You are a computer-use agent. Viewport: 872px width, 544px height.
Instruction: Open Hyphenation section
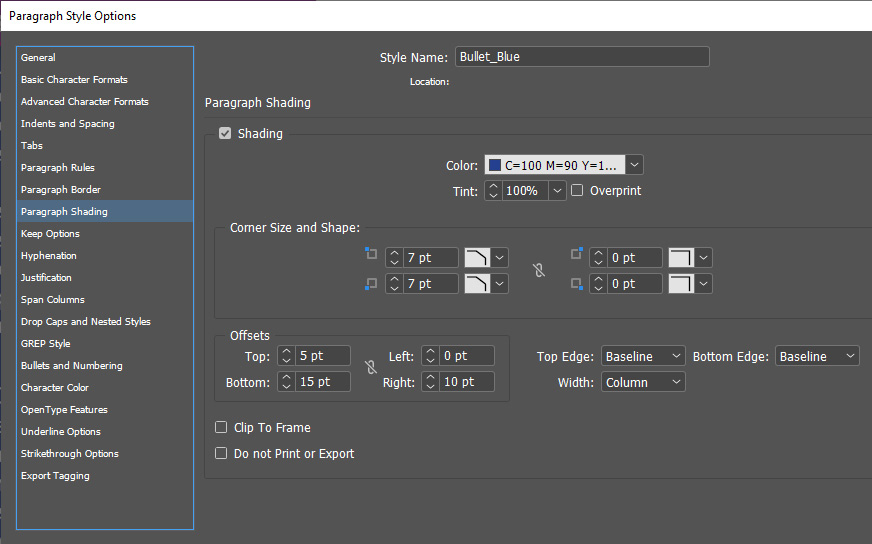tap(105, 255)
